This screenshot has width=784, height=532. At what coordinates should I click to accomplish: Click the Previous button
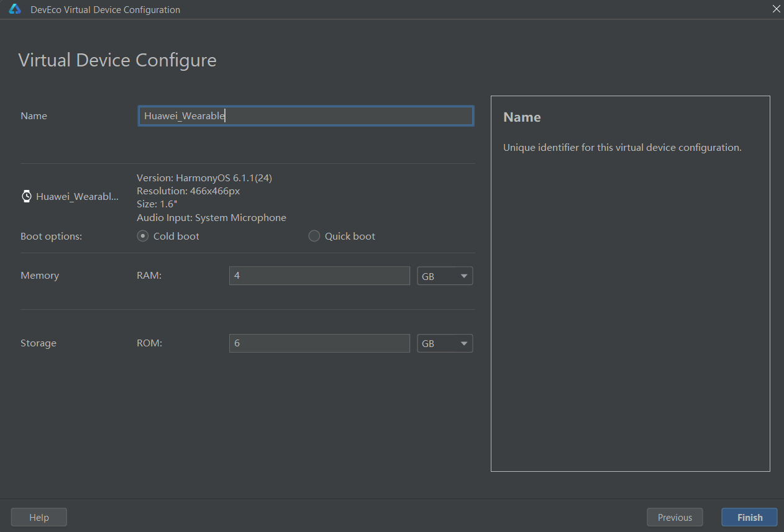(675, 517)
